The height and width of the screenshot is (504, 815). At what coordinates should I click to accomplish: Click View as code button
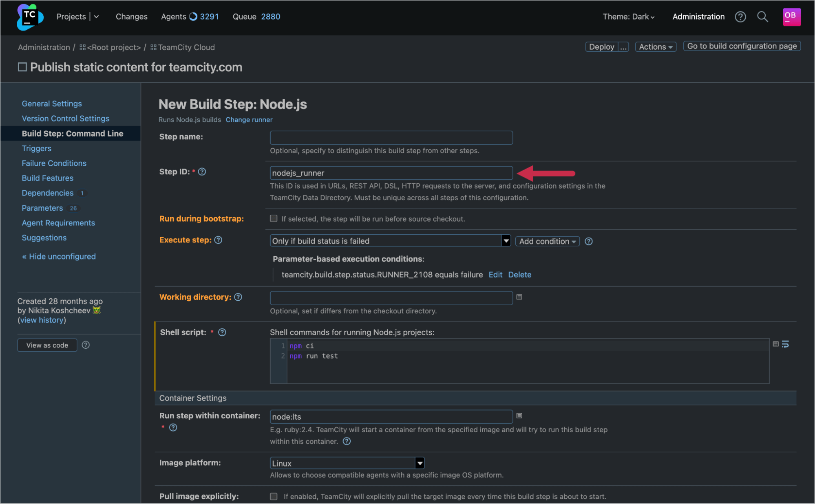(47, 345)
